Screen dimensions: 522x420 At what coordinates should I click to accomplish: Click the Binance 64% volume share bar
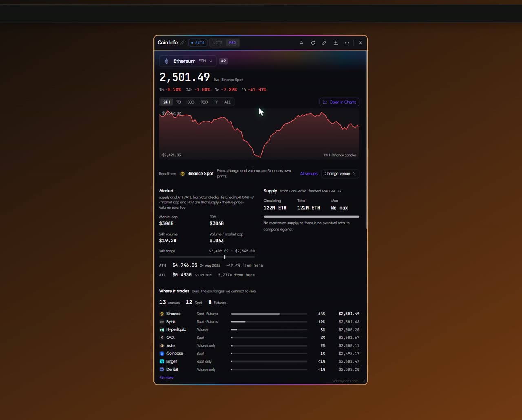[x=269, y=314]
